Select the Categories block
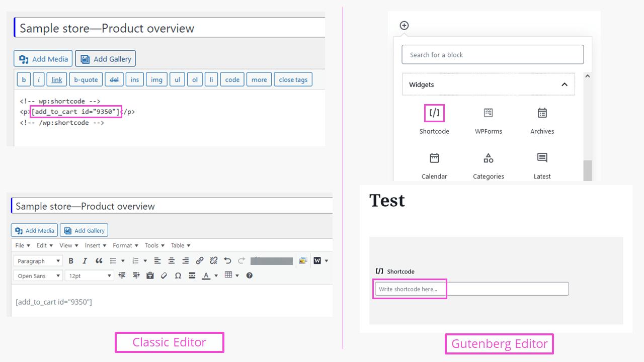This screenshot has width=644, height=362. [488, 161]
